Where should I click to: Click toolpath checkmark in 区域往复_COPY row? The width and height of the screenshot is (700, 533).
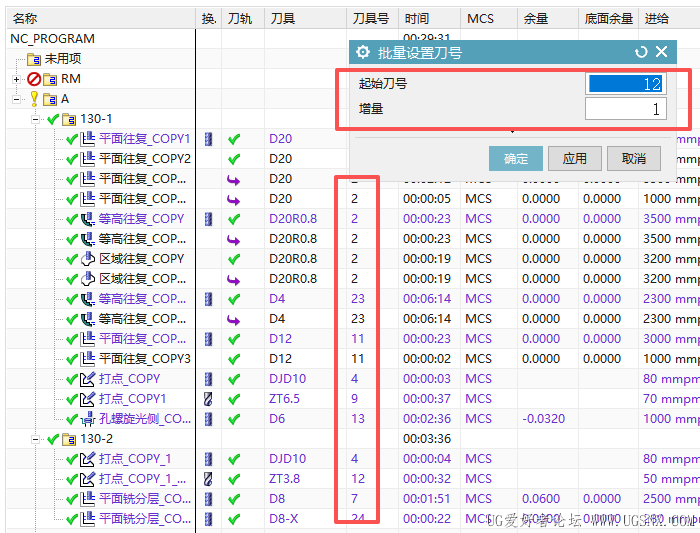pyautogui.click(x=233, y=259)
